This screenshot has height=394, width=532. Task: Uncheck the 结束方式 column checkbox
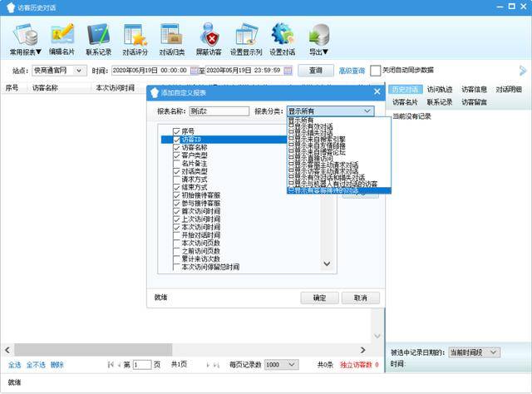pyautogui.click(x=176, y=187)
